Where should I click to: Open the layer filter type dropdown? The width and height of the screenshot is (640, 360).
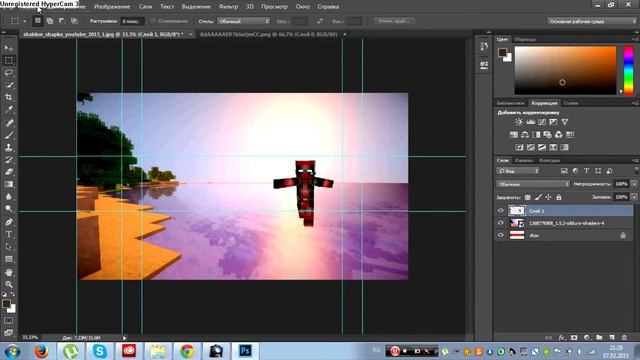[518, 171]
